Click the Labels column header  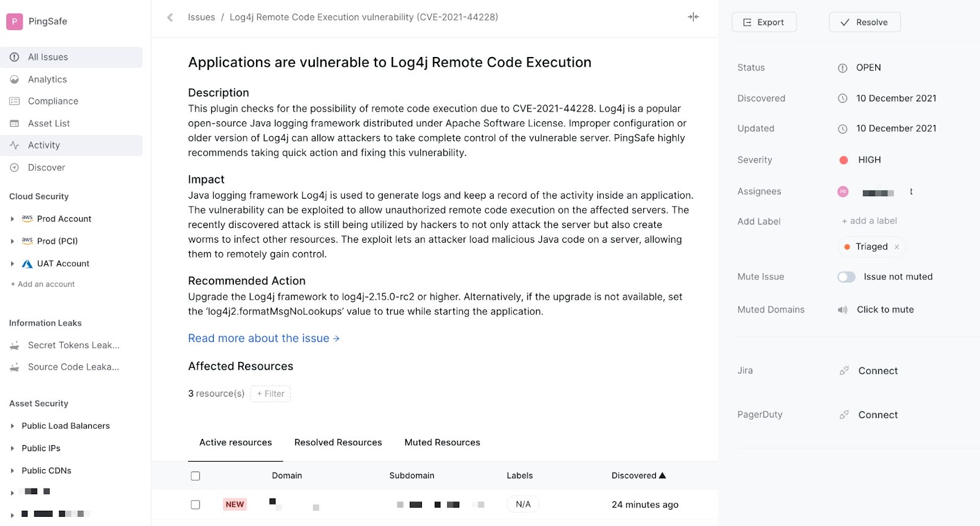click(x=519, y=476)
